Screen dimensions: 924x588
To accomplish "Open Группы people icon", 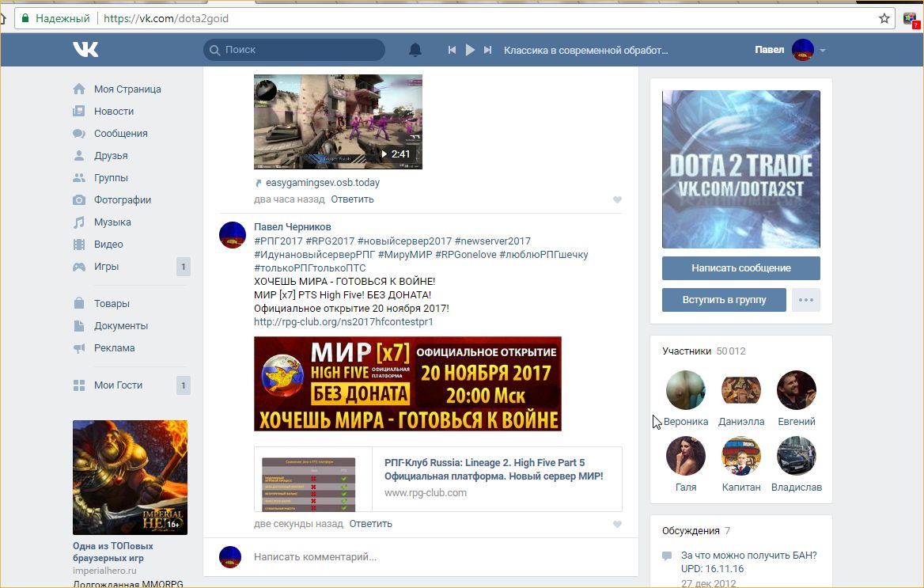I will (x=79, y=178).
